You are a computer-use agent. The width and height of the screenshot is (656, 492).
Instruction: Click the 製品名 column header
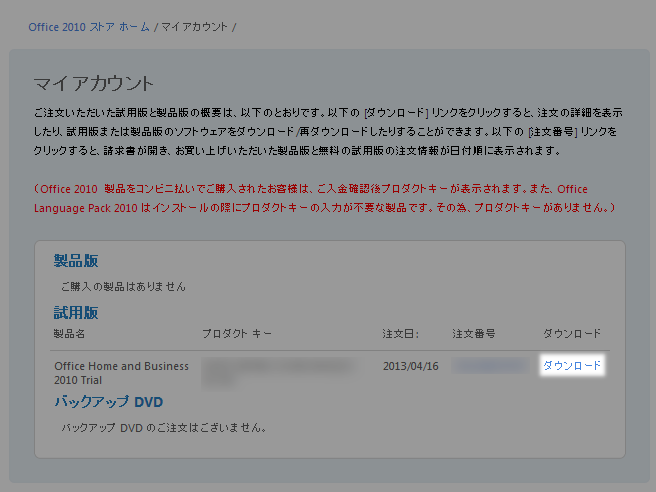[69, 334]
